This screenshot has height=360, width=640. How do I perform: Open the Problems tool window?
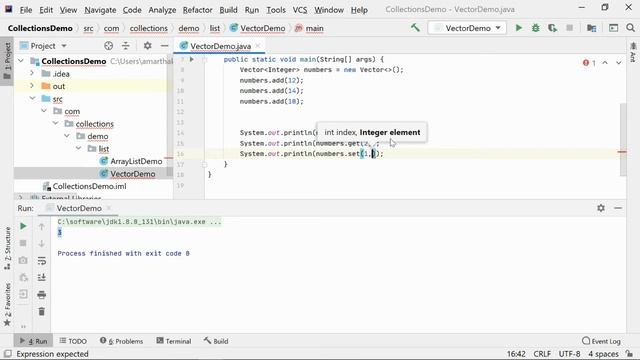point(122,341)
